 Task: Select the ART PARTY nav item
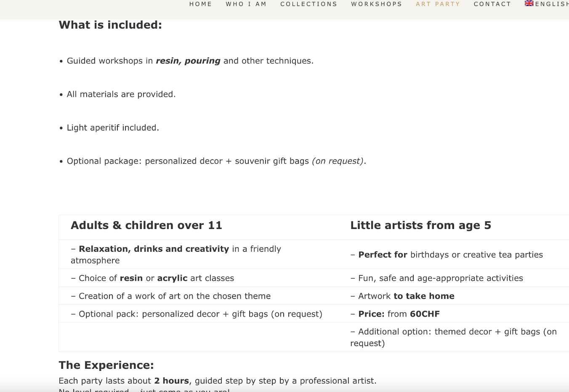point(438,4)
